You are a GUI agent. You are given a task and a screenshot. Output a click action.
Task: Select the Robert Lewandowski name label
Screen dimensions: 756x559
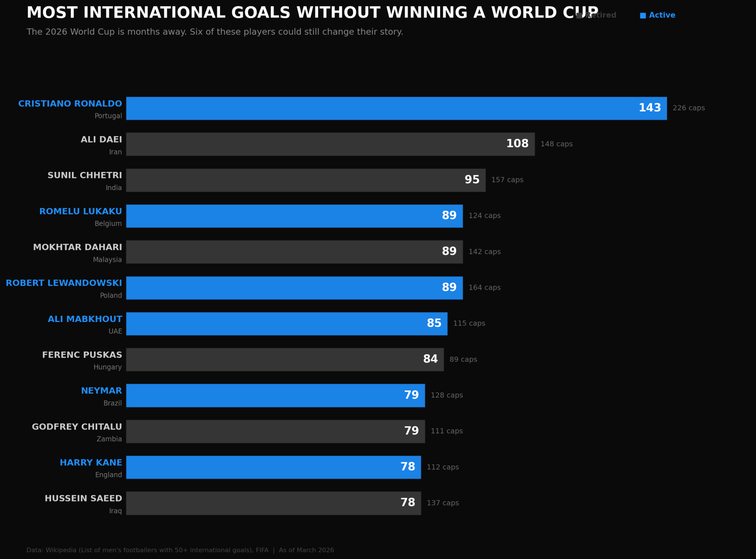coord(64,283)
